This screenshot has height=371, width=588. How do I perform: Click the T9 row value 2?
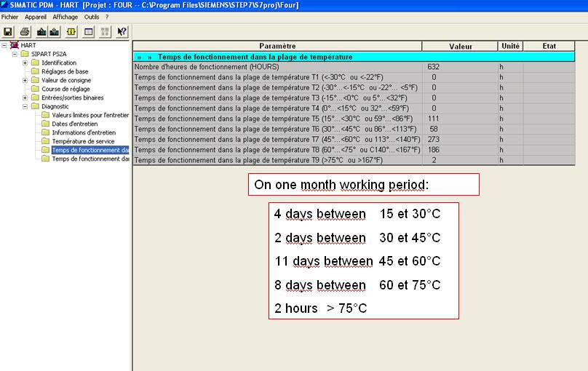click(434, 160)
